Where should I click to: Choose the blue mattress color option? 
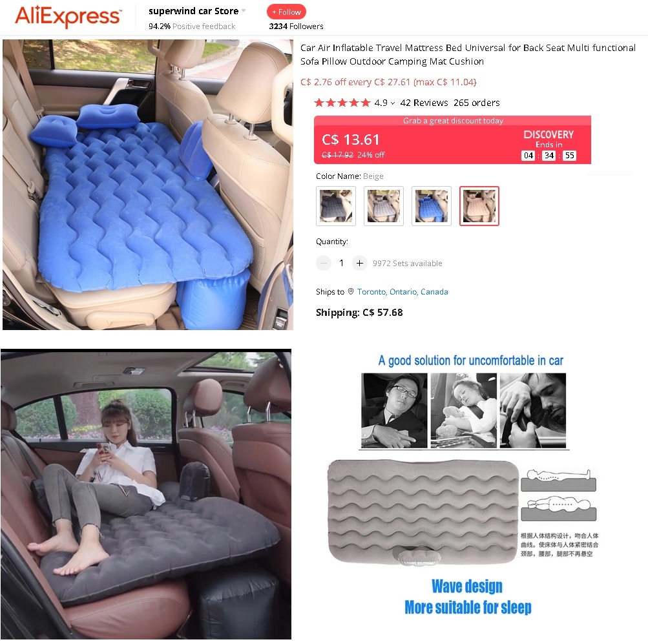click(432, 206)
